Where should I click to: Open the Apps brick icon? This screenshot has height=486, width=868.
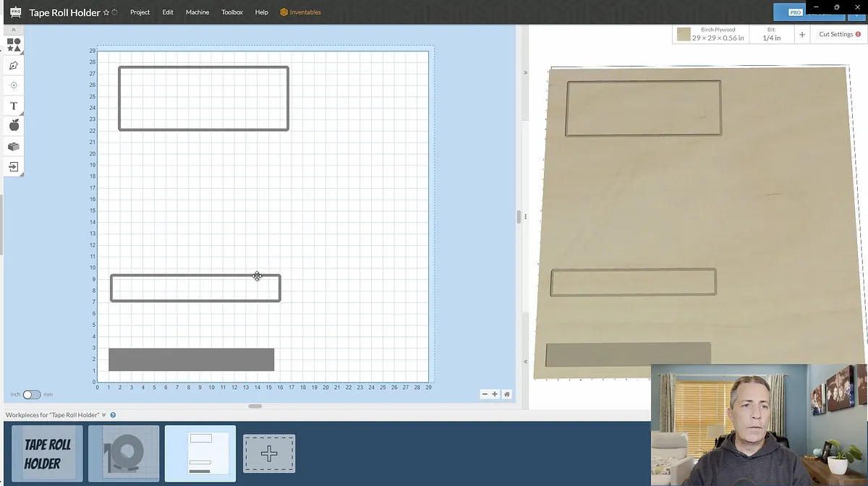14,146
